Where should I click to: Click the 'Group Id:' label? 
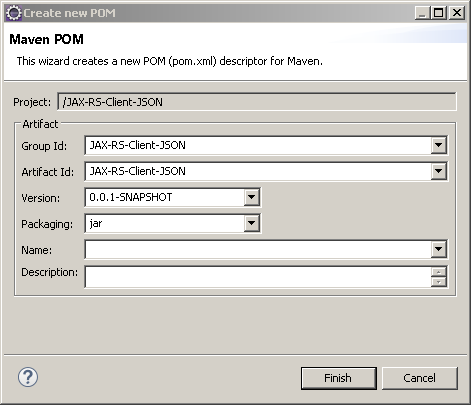(44, 146)
